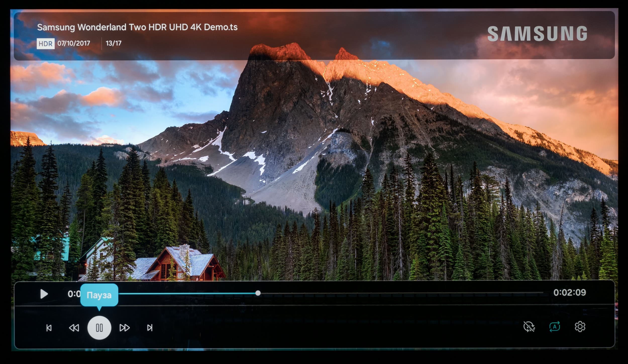Rewind the video playback
This screenshot has height=364, width=628.
[74, 328]
